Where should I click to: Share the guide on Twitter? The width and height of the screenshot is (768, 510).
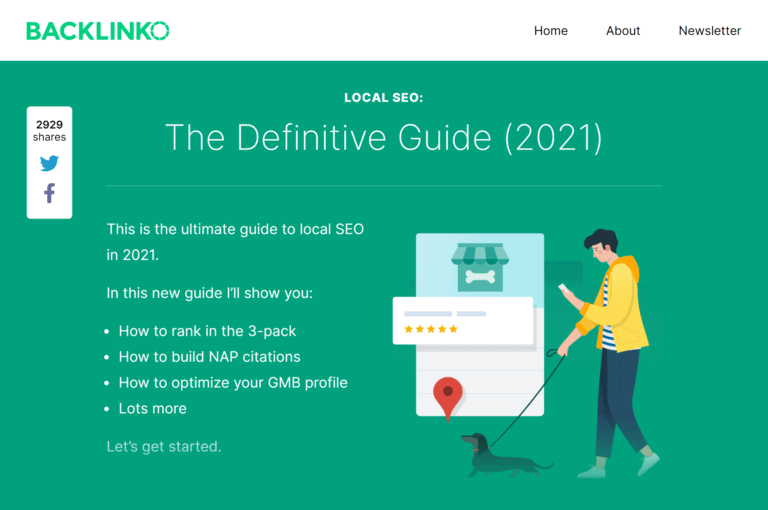tap(49, 163)
